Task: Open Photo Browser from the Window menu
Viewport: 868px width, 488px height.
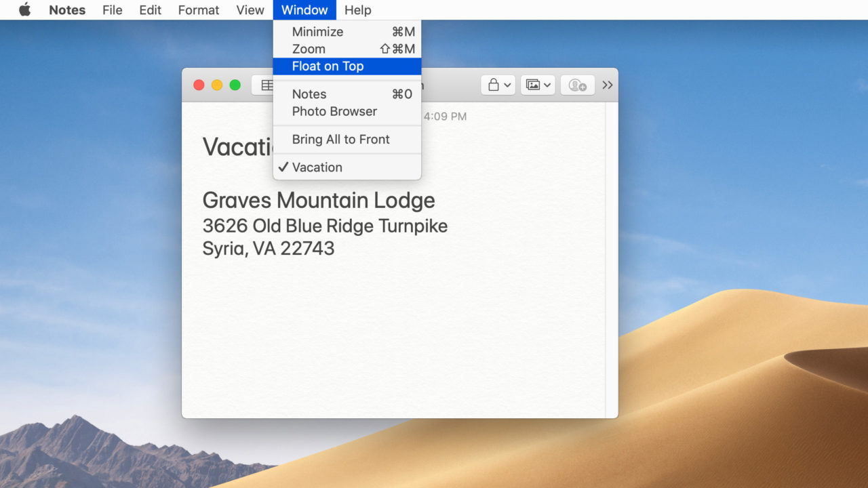Action: pyautogui.click(x=347, y=111)
